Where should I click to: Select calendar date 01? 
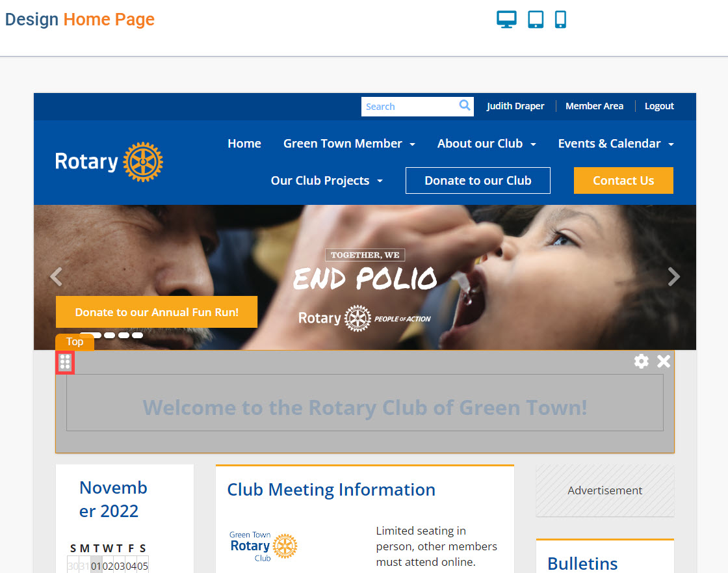pyautogui.click(x=96, y=566)
